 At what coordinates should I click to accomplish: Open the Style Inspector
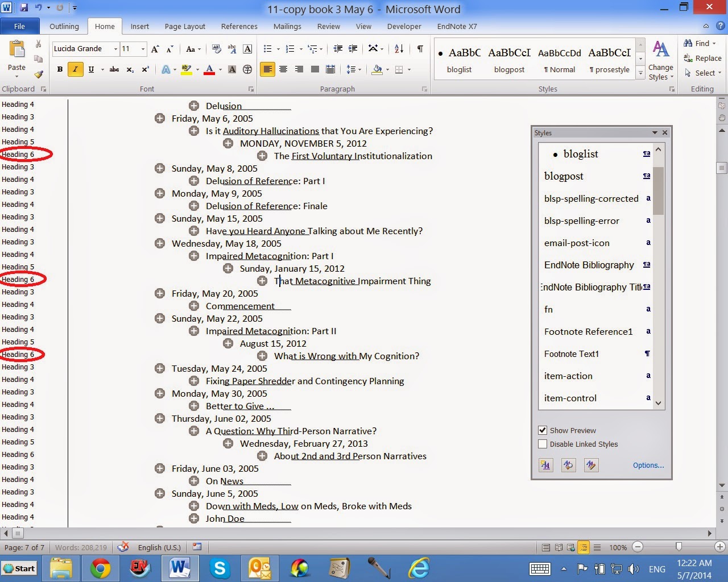point(568,465)
